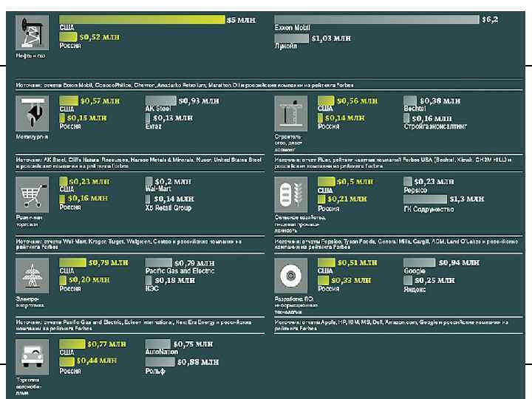The width and height of the screenshot is (532, 399).
Task: Click the "ГК Содружество" label
Action: (429, 209)
